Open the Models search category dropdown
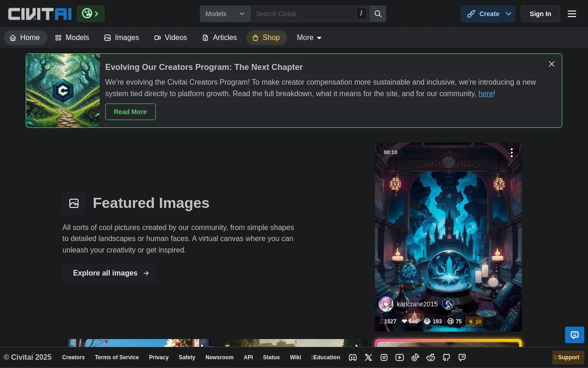Viewport: 588px width, 368px height. tap(225, 14)
